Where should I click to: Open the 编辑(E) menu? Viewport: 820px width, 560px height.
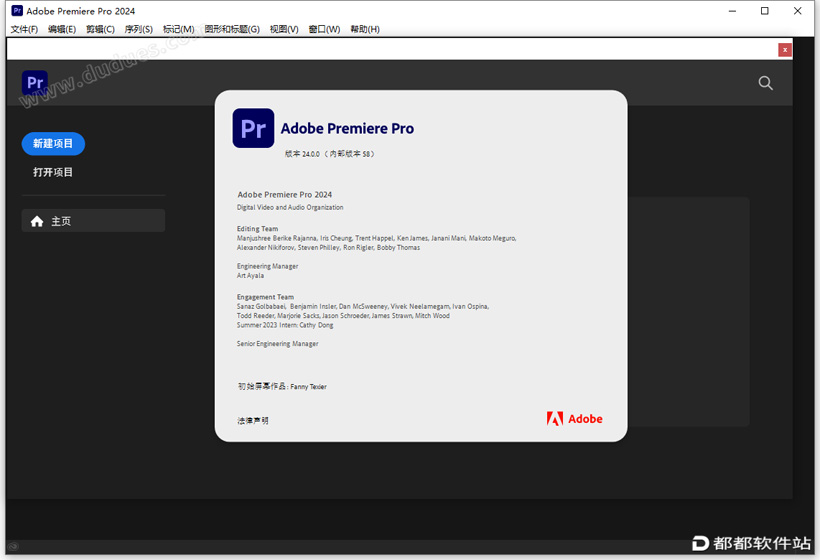pyautogui.click(x=62, y=29)
